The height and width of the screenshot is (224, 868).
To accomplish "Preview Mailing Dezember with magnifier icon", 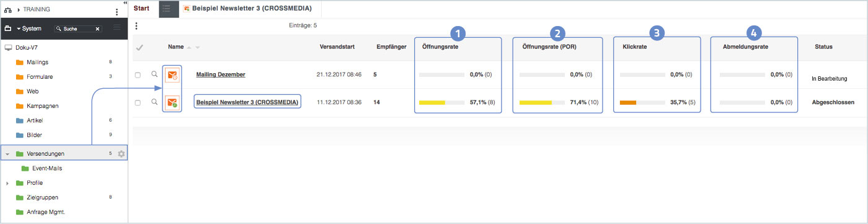I will [x=154, y=74].
